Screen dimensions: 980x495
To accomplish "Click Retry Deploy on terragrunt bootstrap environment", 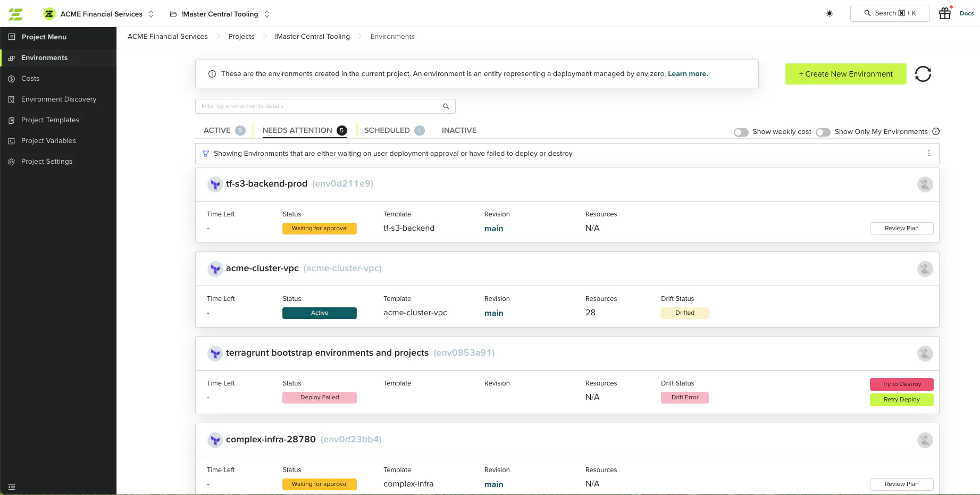I will pos(901,399).
